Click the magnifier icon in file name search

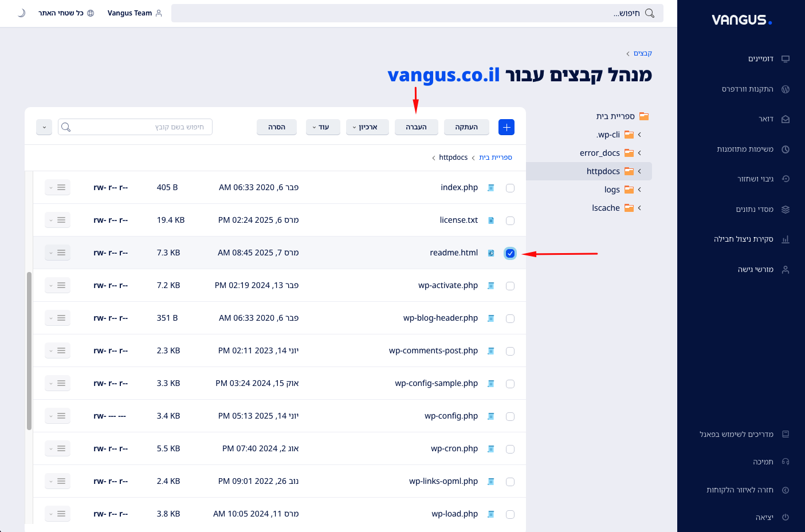pos(66,127)
